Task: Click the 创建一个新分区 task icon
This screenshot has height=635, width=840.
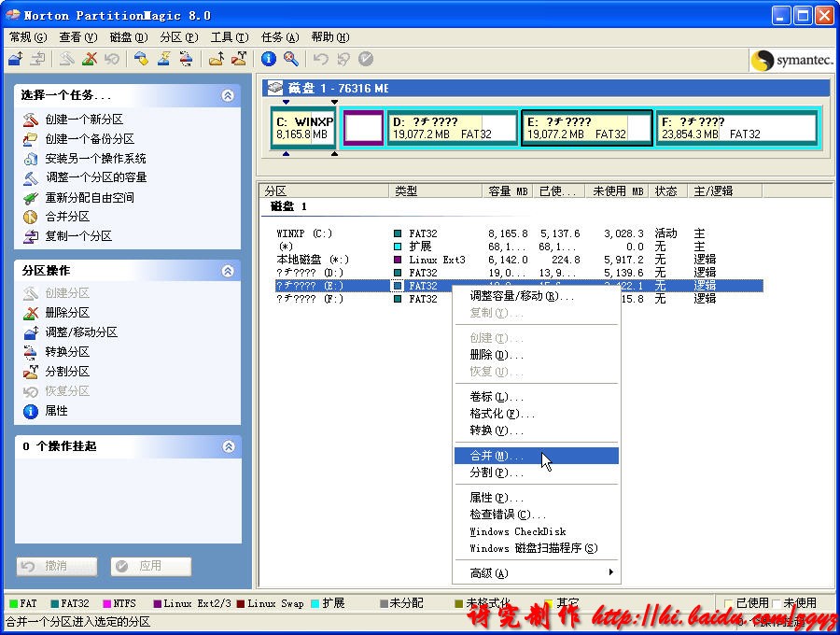Action: (31, 120)
